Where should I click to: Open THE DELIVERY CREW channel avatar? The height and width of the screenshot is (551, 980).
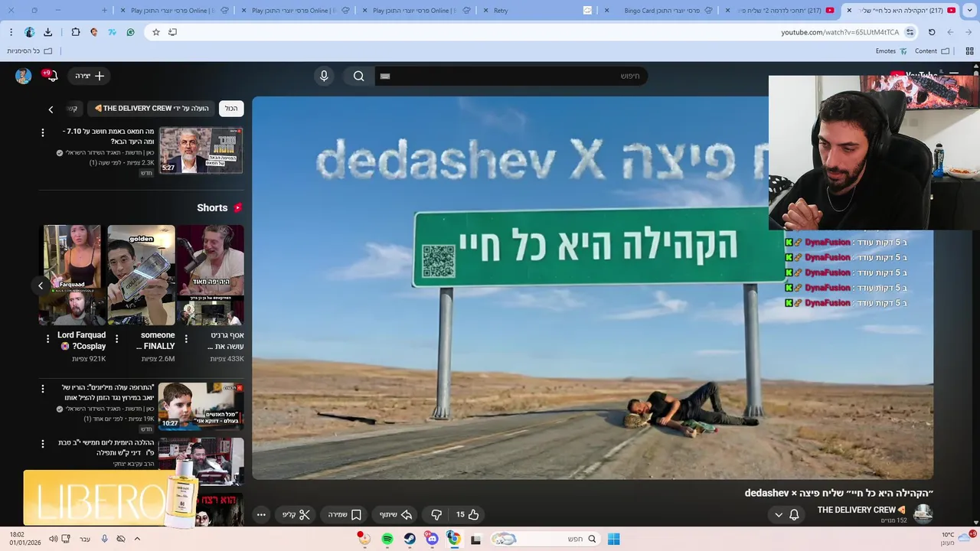coord(923,514)
